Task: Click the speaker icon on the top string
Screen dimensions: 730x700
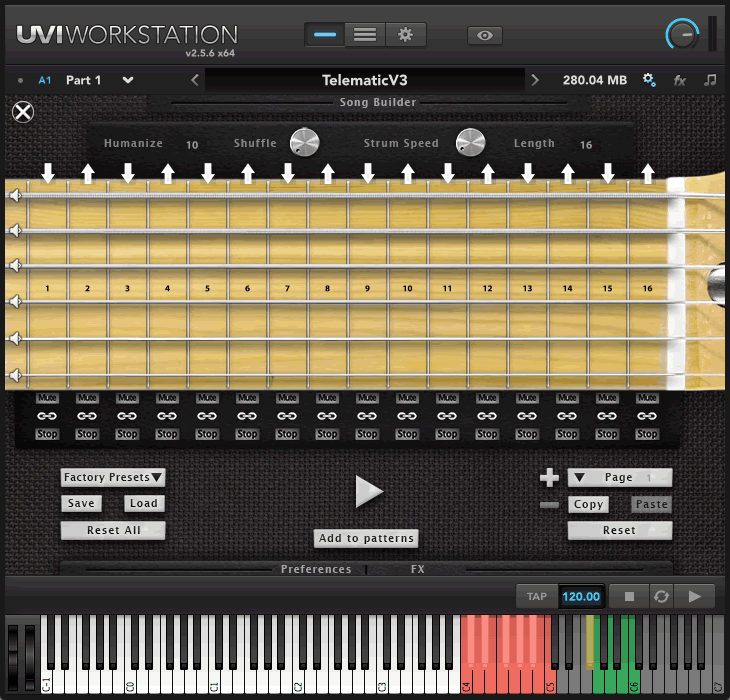Action: pyautogui.click(x=15, y=196)
